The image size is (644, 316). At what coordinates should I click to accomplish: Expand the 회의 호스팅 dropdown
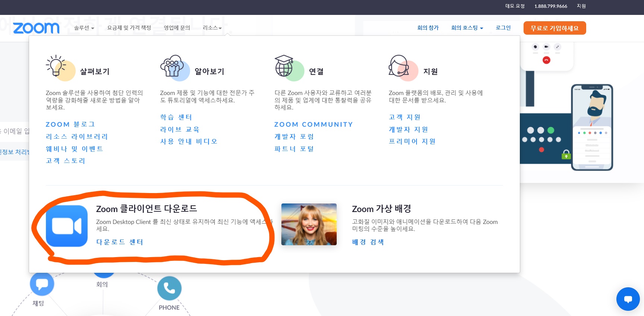pyautogui.click(x=467, y=28)
